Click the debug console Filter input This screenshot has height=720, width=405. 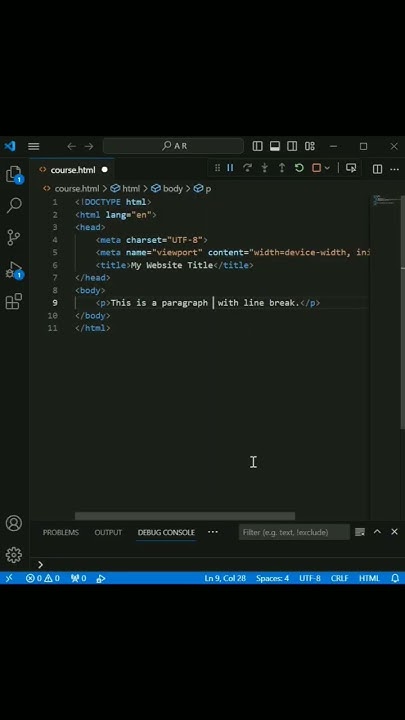[294, 532]
